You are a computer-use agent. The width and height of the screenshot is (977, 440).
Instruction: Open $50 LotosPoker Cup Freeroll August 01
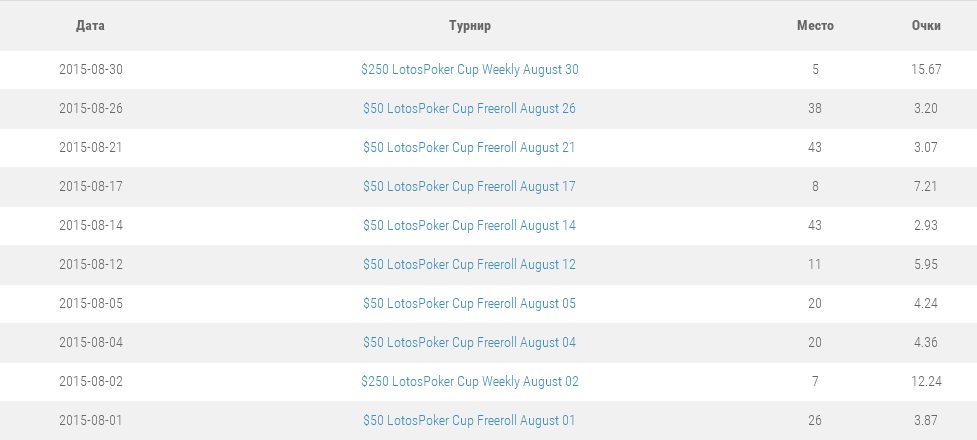pyautogui.click(x=469, y=421)
